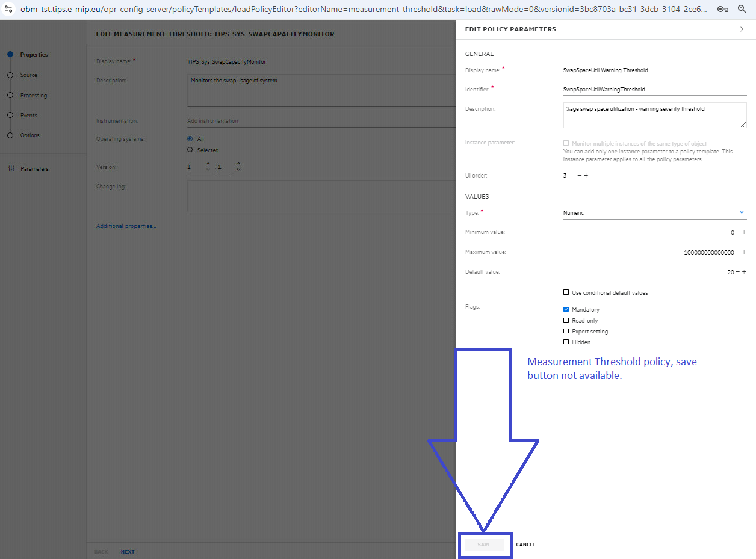Enable 'Use conditional default values'
Screen dimensions: 756x559
click(x=566, y=292)
